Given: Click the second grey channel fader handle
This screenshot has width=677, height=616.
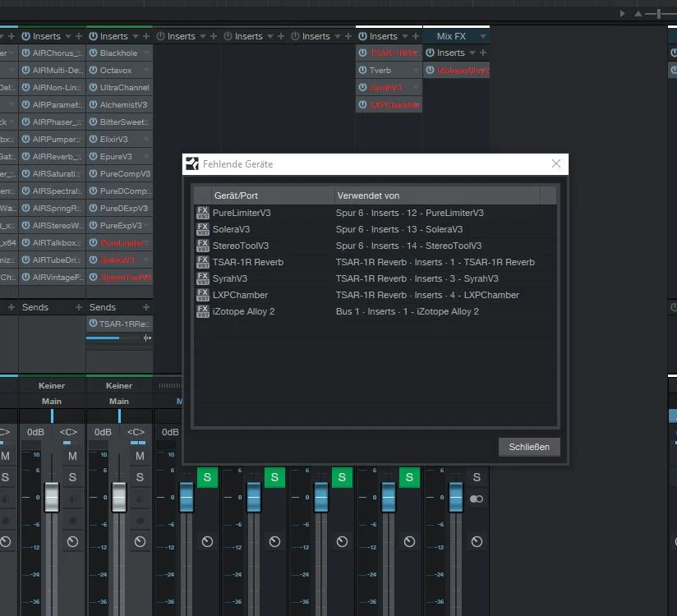Looking at the screenshot, I should click(119, 497).
